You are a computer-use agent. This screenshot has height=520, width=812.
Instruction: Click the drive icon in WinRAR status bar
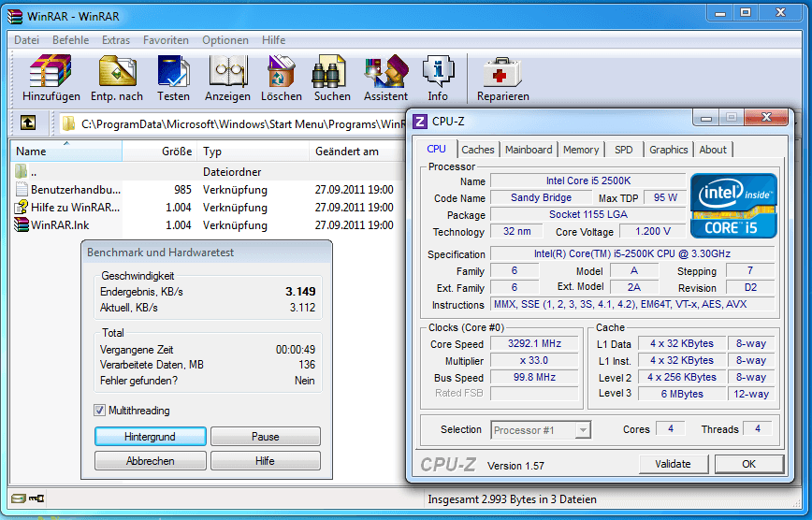pyautogui.click(x=19, y=498)
